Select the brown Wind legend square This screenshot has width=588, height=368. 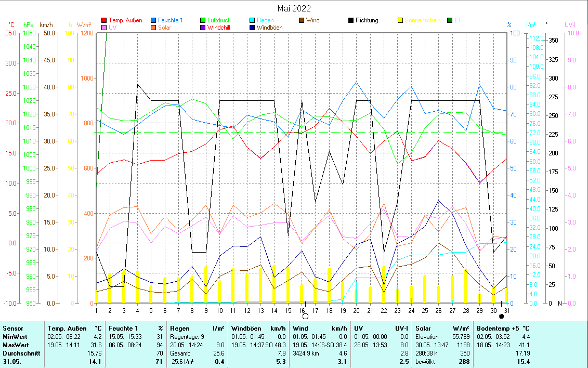[x=302, y=21]
